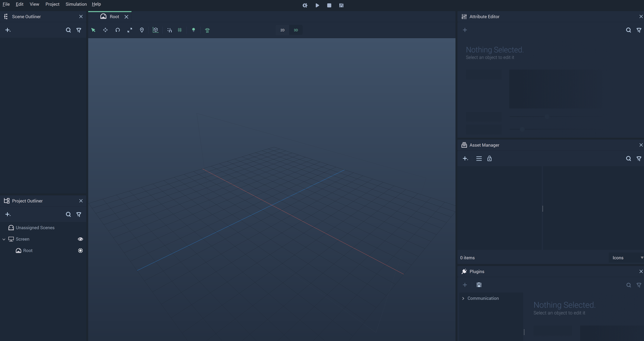The height and width of the screenshot is (341, 644).
Task: Open the Simulation menu
Action: (76, 4)
